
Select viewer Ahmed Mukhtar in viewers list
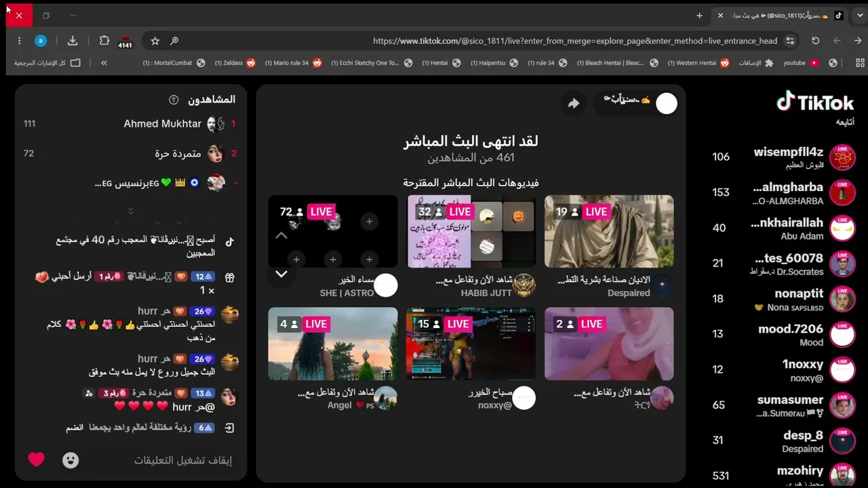pyautogui.click(x=130, y=124)
